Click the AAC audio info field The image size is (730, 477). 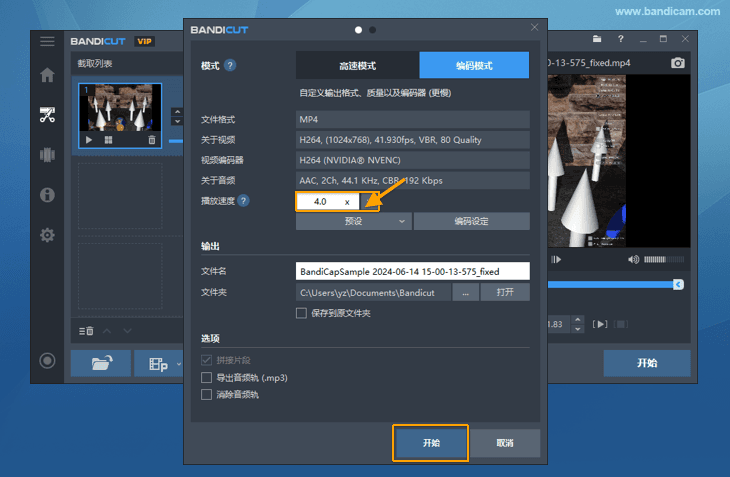coord(412,181)
